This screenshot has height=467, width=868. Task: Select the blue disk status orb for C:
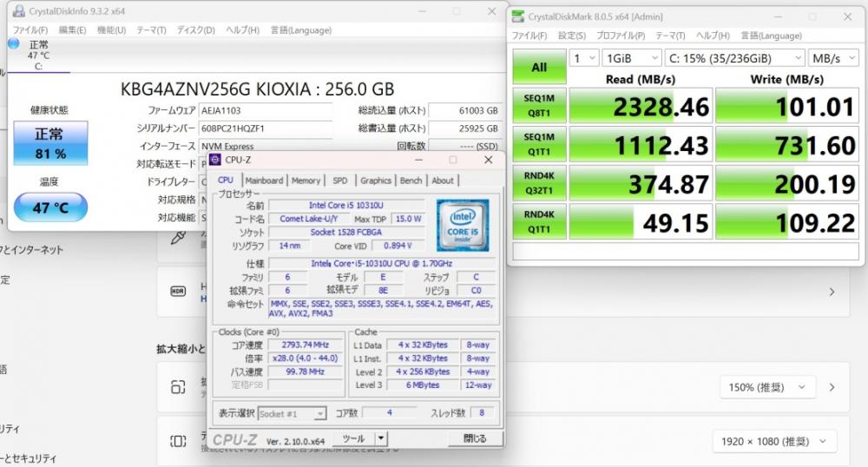click(x=14, y=43)
